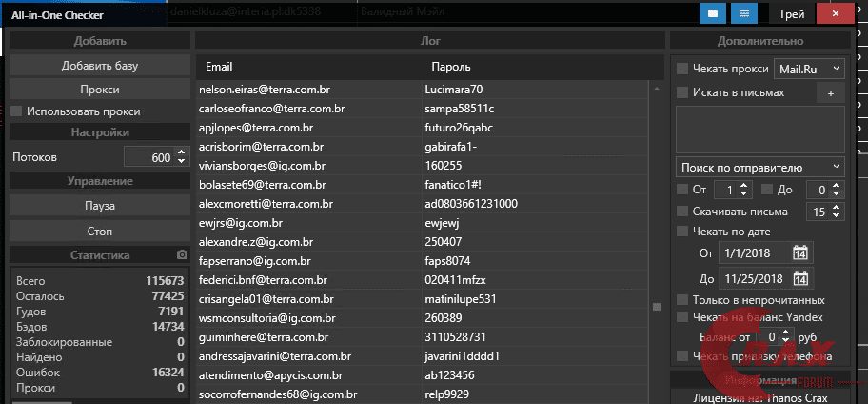
Task: Toggle Чекать привязку телефона checkbox
Action: pos(682,355)
